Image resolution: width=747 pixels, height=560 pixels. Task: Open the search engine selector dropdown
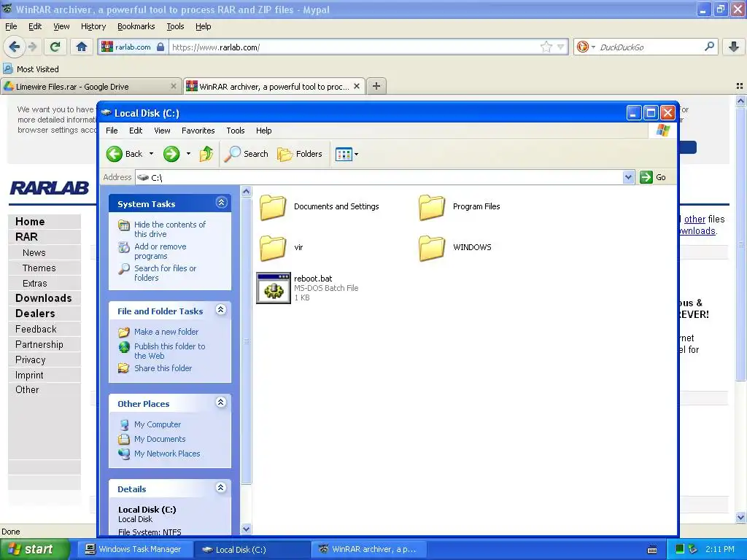586,47
